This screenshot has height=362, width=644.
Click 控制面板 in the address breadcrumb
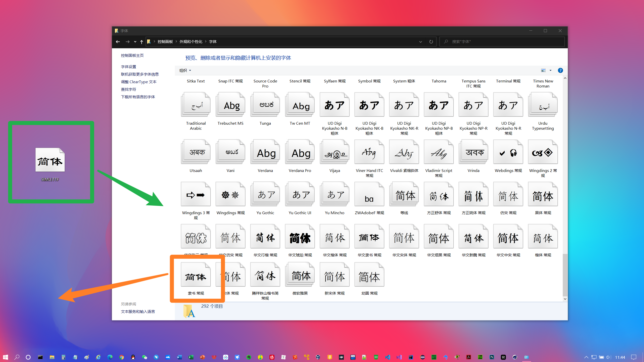coord(165,41)
